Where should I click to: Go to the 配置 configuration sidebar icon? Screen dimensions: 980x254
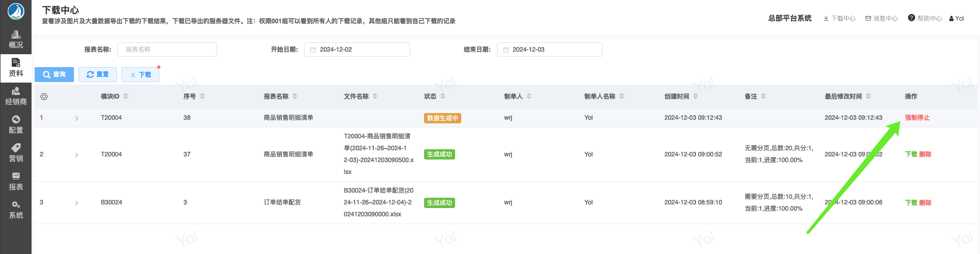(x=16, y=124)
